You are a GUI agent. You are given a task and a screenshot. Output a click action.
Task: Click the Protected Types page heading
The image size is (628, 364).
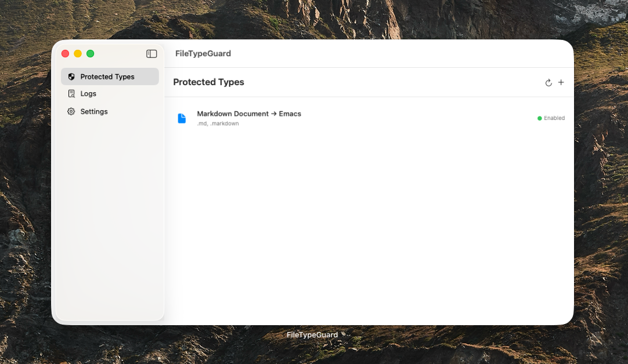[208, 82]
